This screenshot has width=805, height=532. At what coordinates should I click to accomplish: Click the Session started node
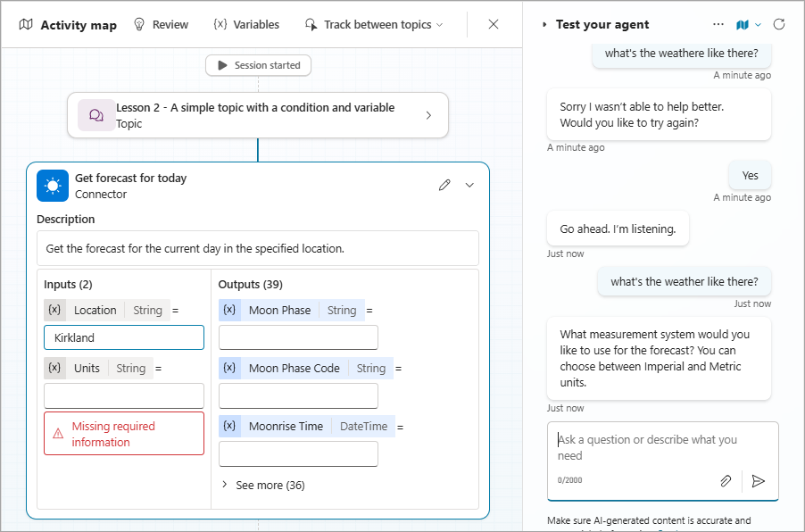pos(259,65)
